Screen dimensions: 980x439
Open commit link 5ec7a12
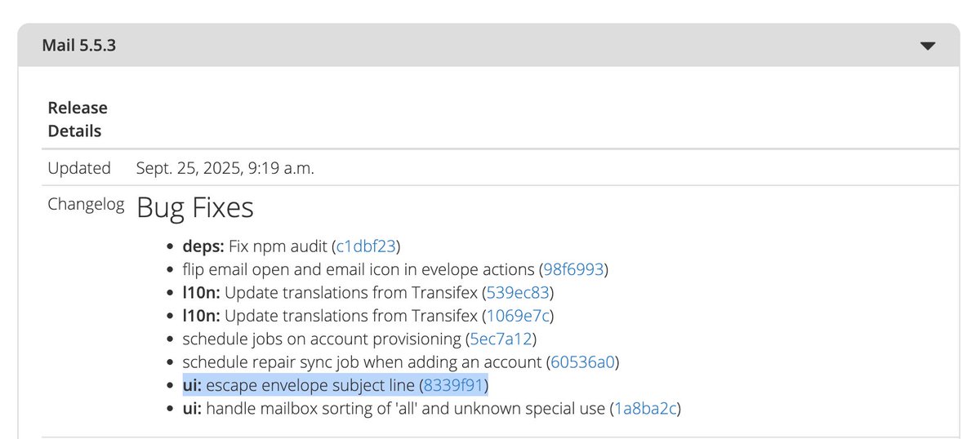click(x=501, y=338)
